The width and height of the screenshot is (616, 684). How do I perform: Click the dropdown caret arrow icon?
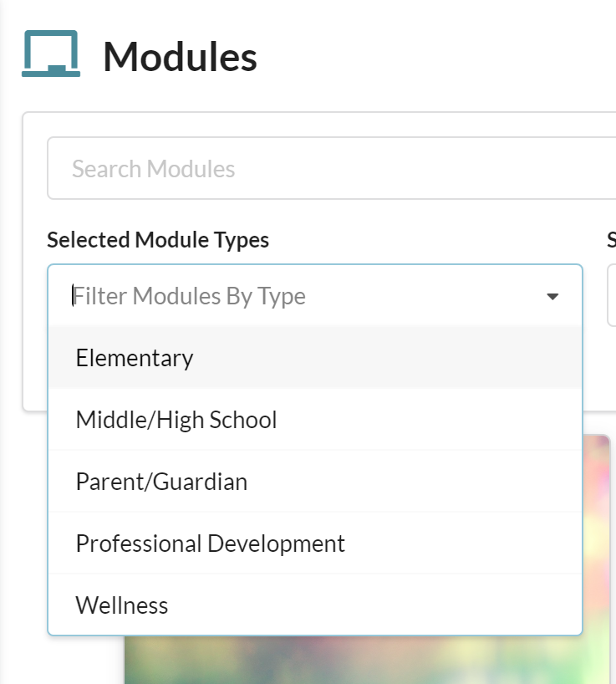pyautogui.click(x=552, y=297)
